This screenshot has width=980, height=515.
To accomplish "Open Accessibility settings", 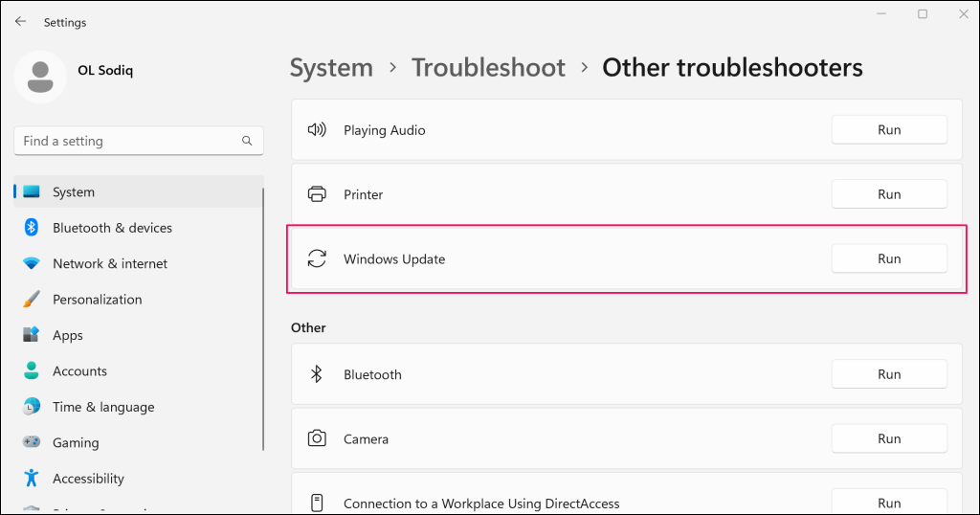I will 88,479.
